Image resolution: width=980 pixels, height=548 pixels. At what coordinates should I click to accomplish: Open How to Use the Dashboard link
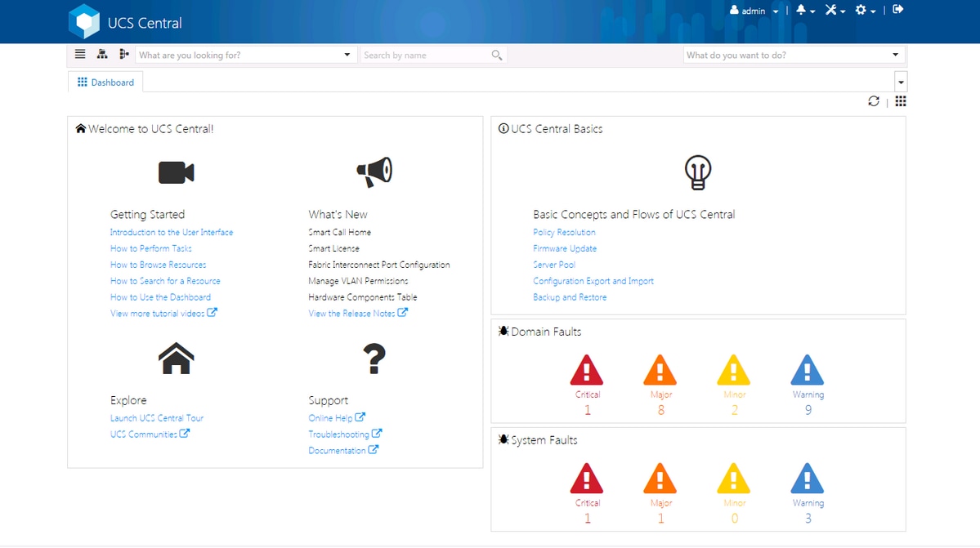[161, 297]
